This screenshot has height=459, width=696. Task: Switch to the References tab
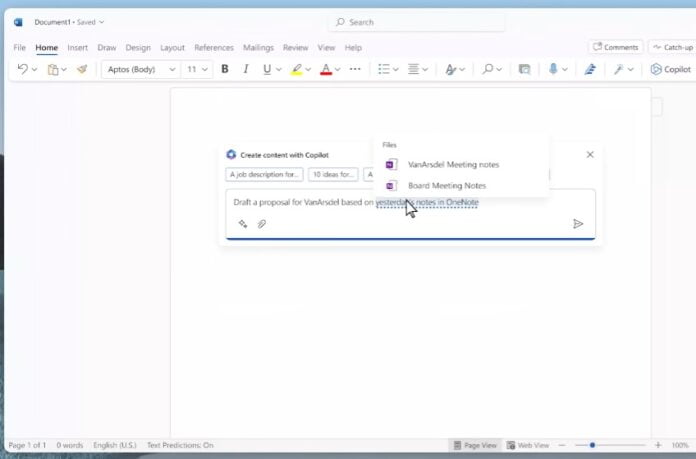(214, 47)
